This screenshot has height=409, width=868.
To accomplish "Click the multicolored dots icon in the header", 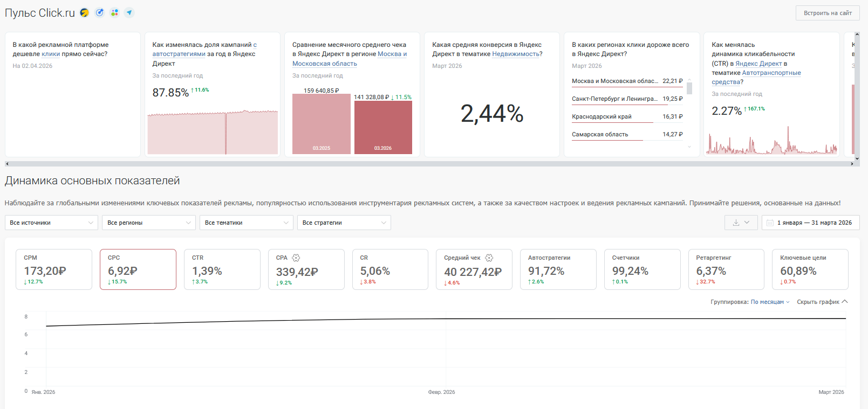I will [114, 13].
